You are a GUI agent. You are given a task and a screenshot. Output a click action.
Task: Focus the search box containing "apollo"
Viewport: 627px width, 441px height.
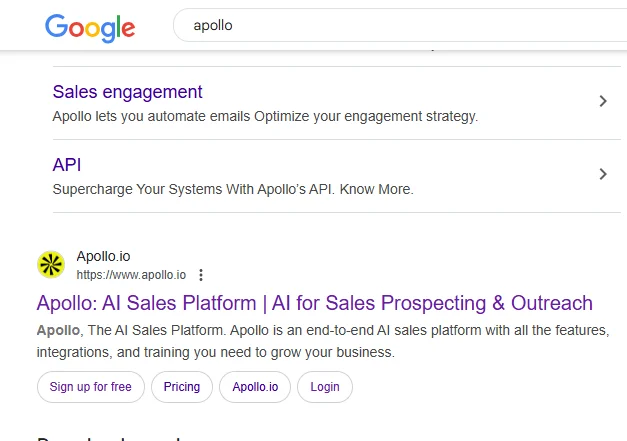click(400, 26)
